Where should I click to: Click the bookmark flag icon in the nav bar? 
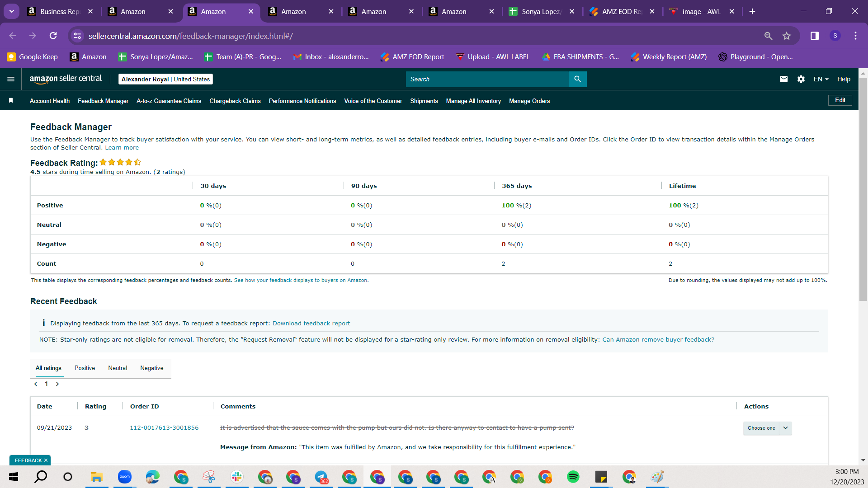click(11, 100)
